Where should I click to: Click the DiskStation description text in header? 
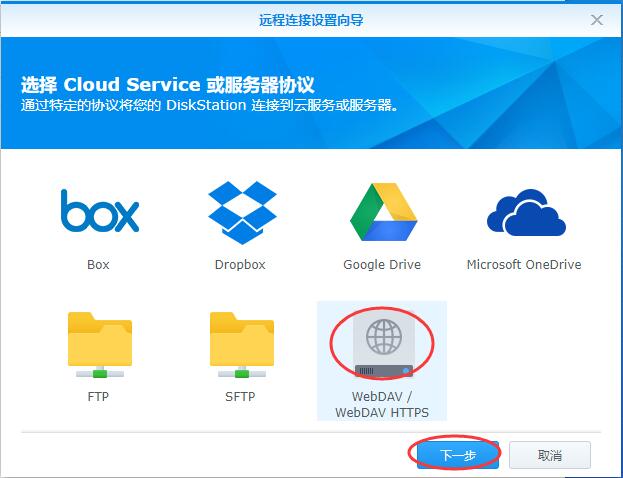point(210,105)
